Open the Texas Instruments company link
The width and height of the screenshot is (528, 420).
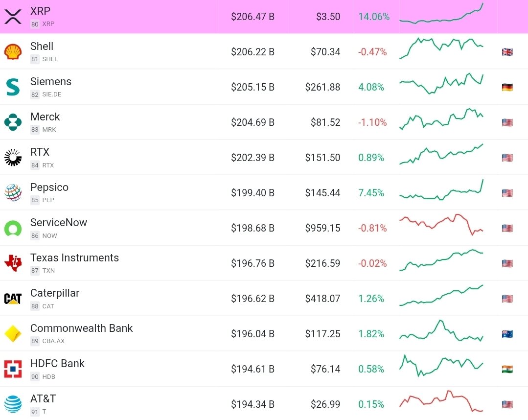[x=74, y=257]
